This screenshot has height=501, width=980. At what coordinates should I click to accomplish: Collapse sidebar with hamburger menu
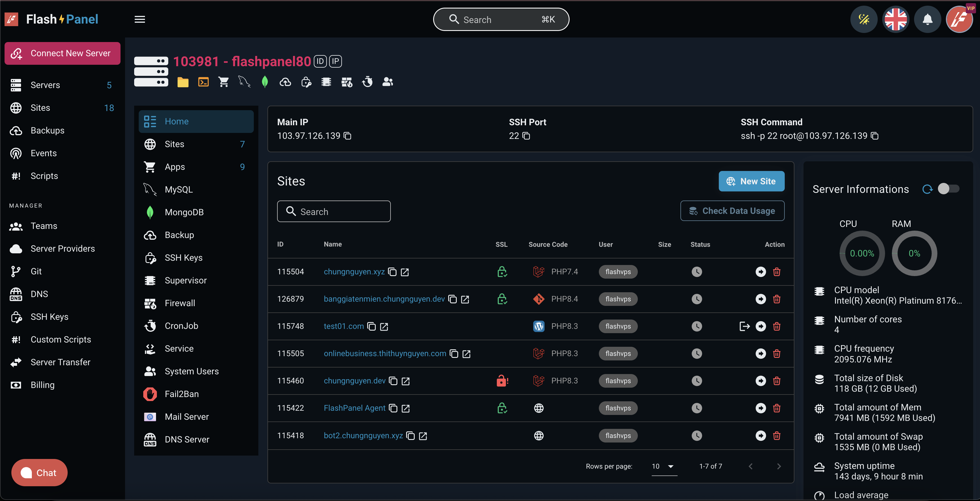tap(140, 19)
